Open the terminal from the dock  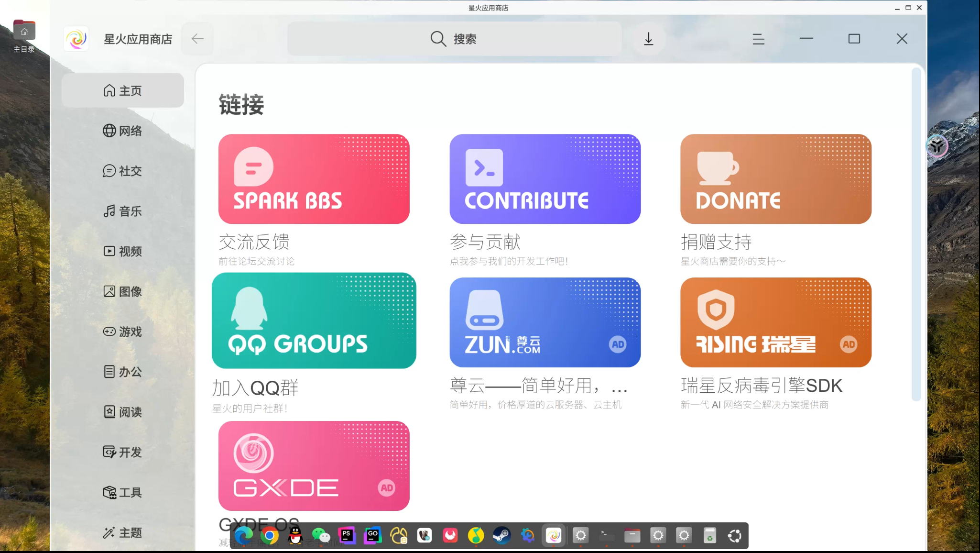coord(607,536)
